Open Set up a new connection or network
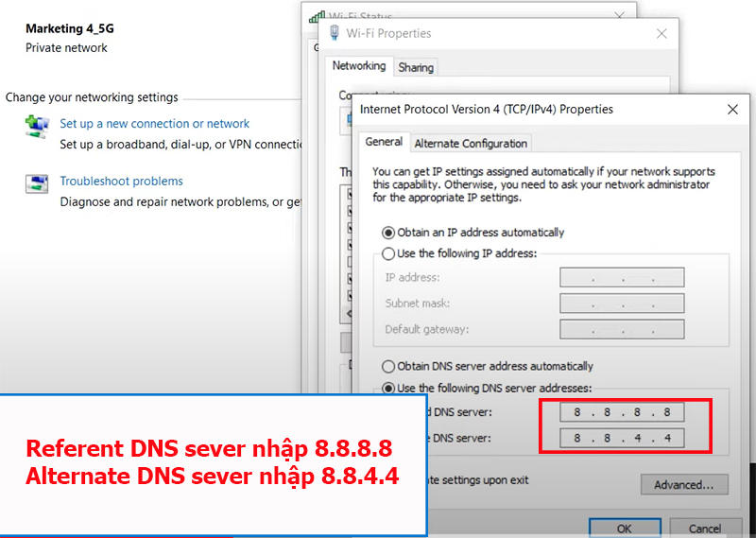This screenshot has height=538, width=756. pyautogui.click(x=155, y=124)
